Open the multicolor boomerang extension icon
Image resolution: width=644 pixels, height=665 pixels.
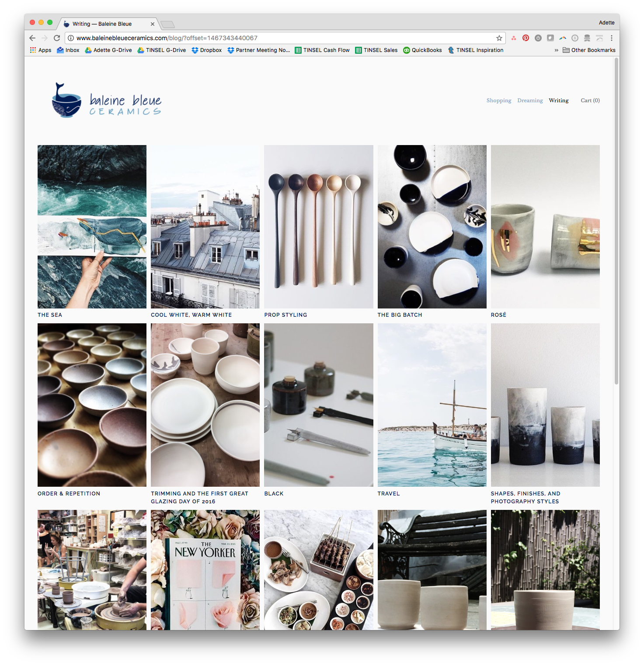[x=563, y=38]
